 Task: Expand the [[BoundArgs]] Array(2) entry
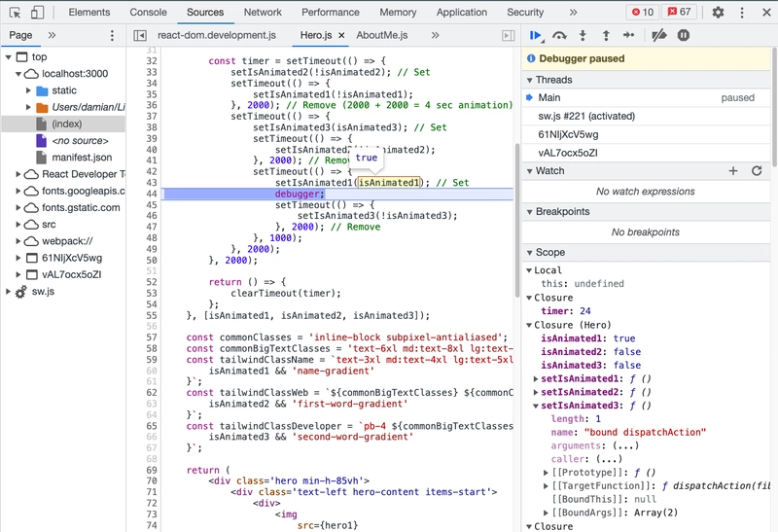click(x=546, y=513)
